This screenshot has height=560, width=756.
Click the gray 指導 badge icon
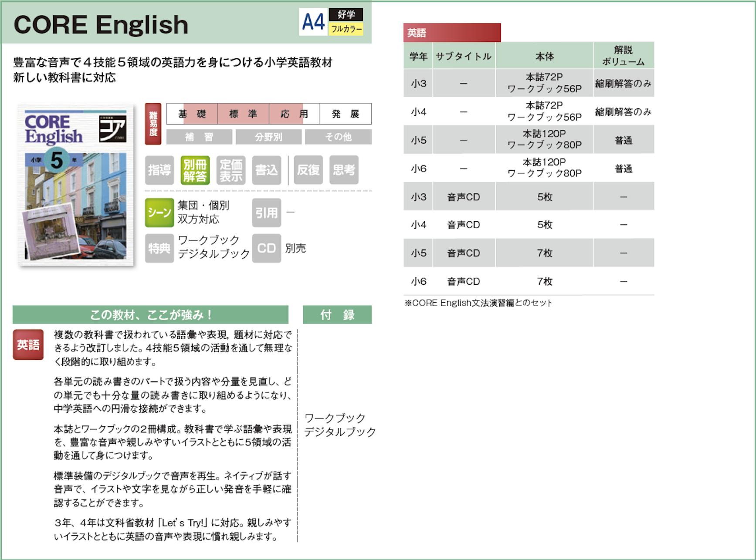[x=159, y=170]
